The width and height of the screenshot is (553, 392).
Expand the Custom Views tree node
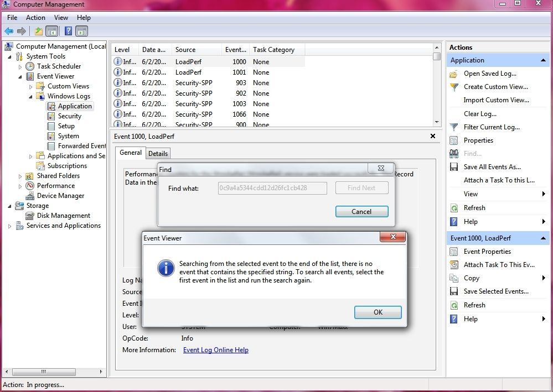pos(30,87)
